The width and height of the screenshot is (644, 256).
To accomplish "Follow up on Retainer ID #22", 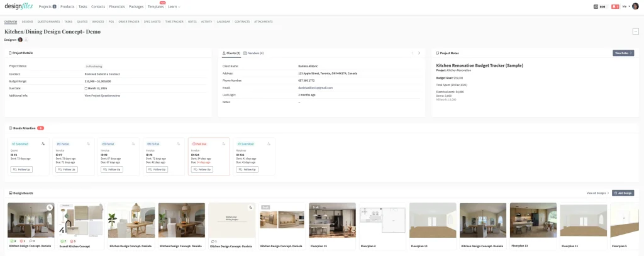I will [x=247, y=169].
